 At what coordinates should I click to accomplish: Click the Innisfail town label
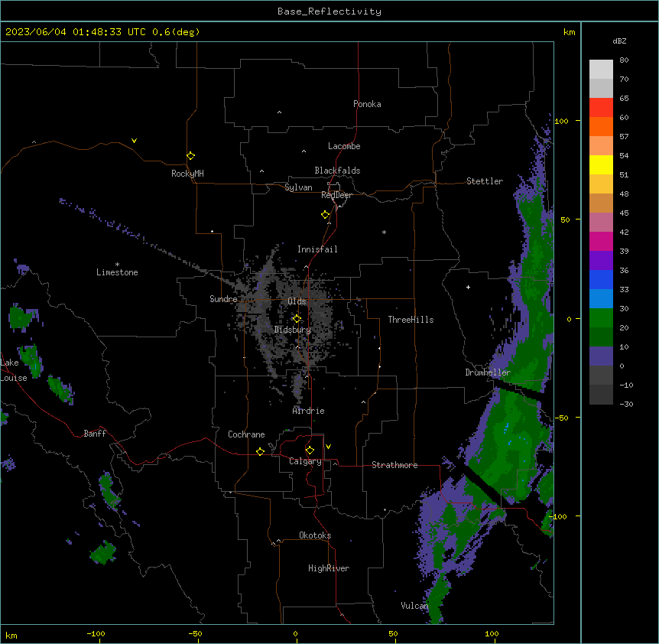[317, 249]
